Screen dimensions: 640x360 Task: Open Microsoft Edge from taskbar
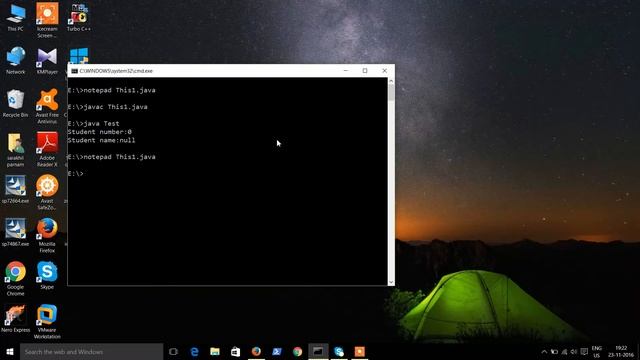[x=195, y=351]
